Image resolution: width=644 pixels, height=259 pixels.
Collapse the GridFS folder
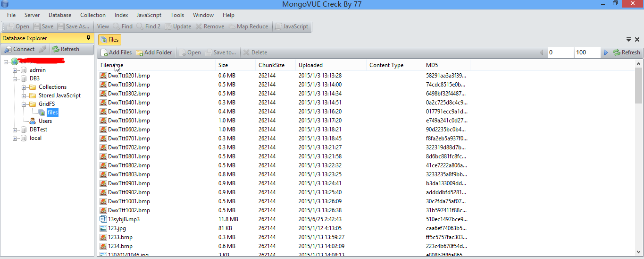pos(24,104)
